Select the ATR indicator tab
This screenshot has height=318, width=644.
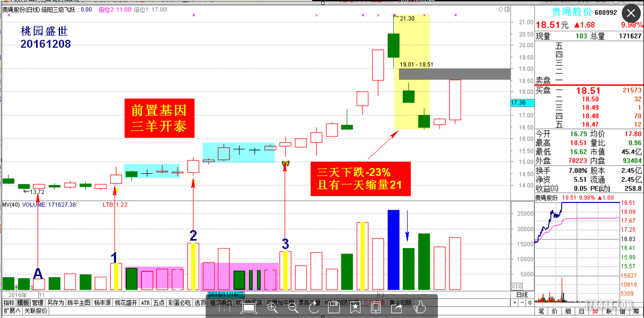[145, 303]
